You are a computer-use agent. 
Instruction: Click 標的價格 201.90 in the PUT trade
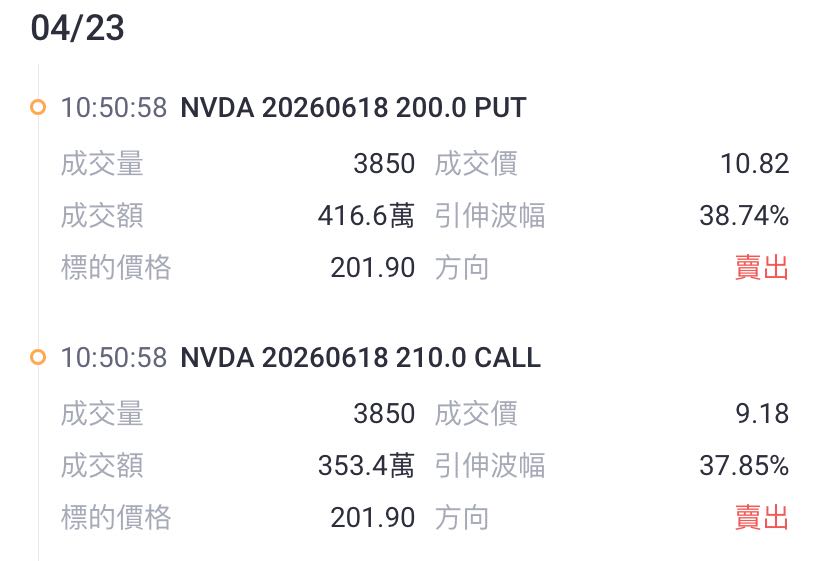point(373,268)
